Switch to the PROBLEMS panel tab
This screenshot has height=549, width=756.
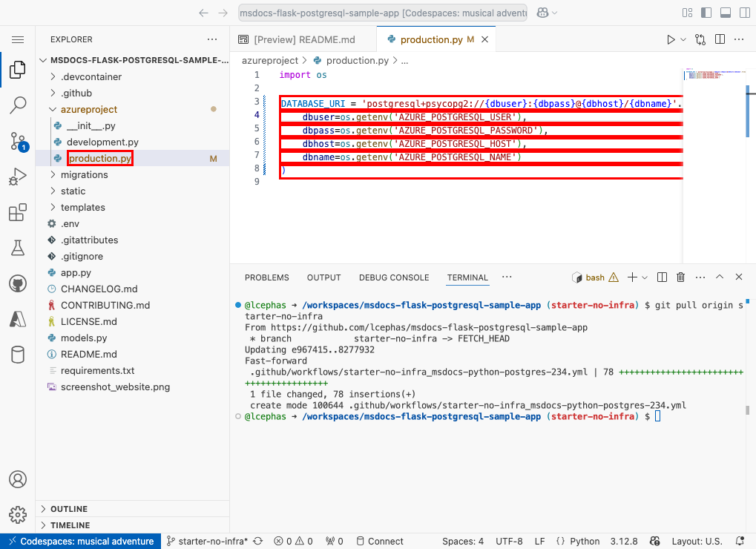click(x=266, y=277)
